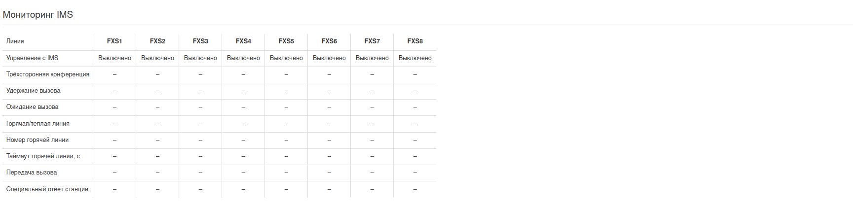Click FXS1 Выключено status cell
This screenshot has height=209, width=868.
point(114,58)
